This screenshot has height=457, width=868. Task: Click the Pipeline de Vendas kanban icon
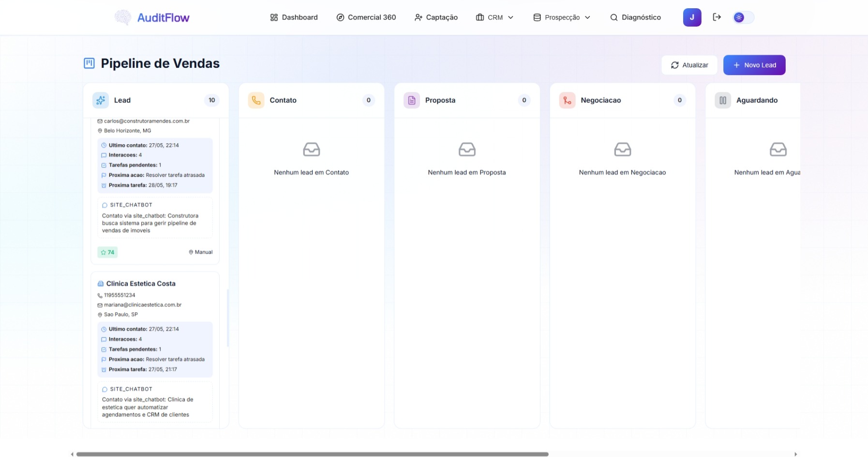(x=89, y=63)
